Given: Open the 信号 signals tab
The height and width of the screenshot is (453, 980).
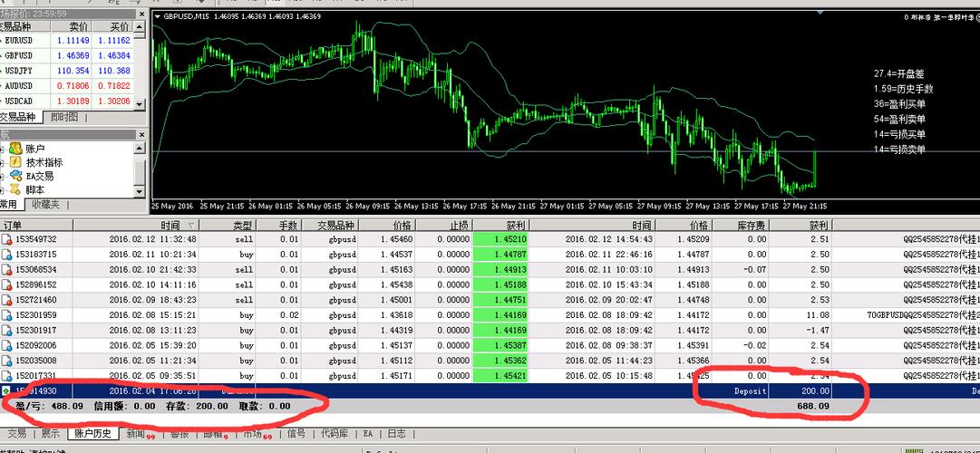Looking at the screenshot, I should coord(296,434).
